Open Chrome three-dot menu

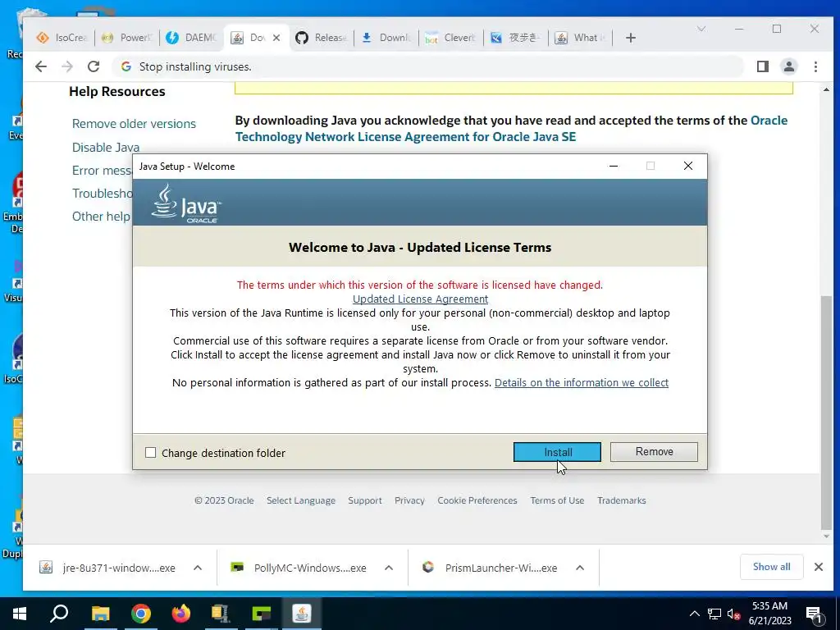(x=815, y=66)
